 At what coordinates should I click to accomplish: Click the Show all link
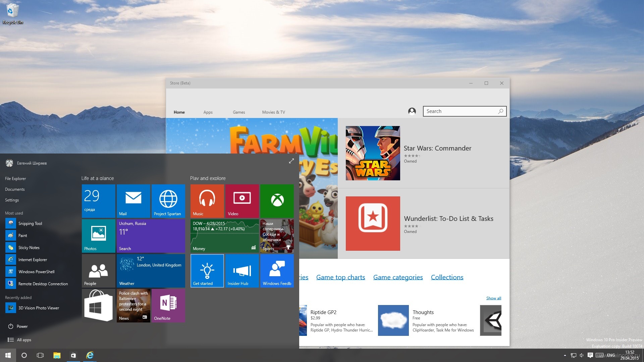[494, 298]
